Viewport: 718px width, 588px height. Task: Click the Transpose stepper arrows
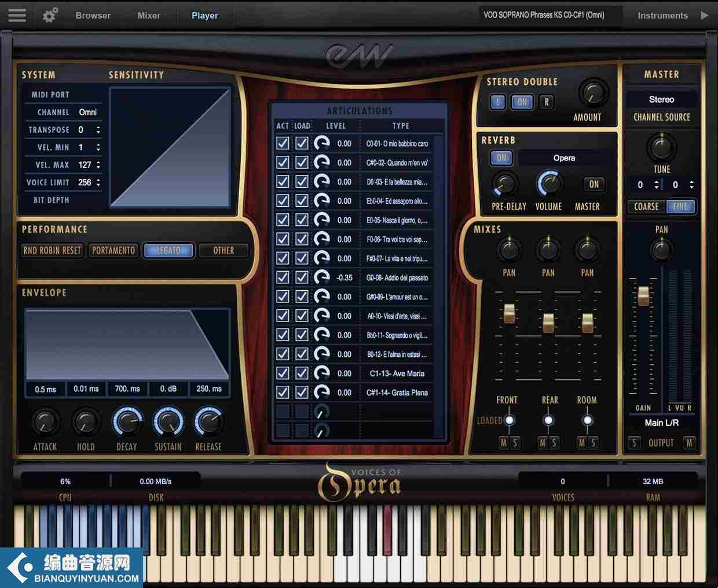point(98,130)
